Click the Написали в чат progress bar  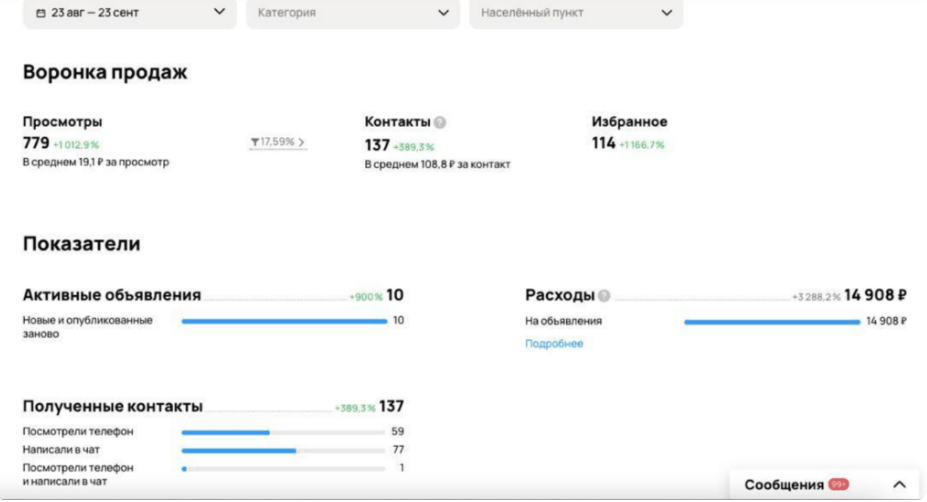(284, 451)
